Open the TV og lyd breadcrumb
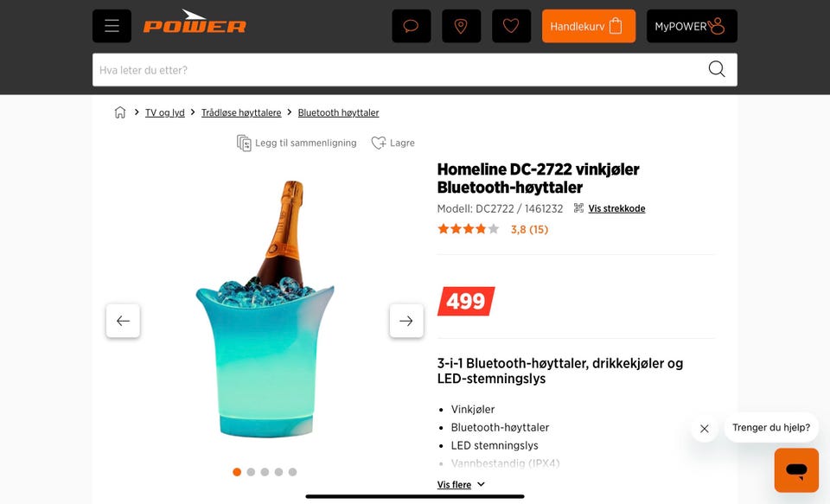 tap(164, 112)
